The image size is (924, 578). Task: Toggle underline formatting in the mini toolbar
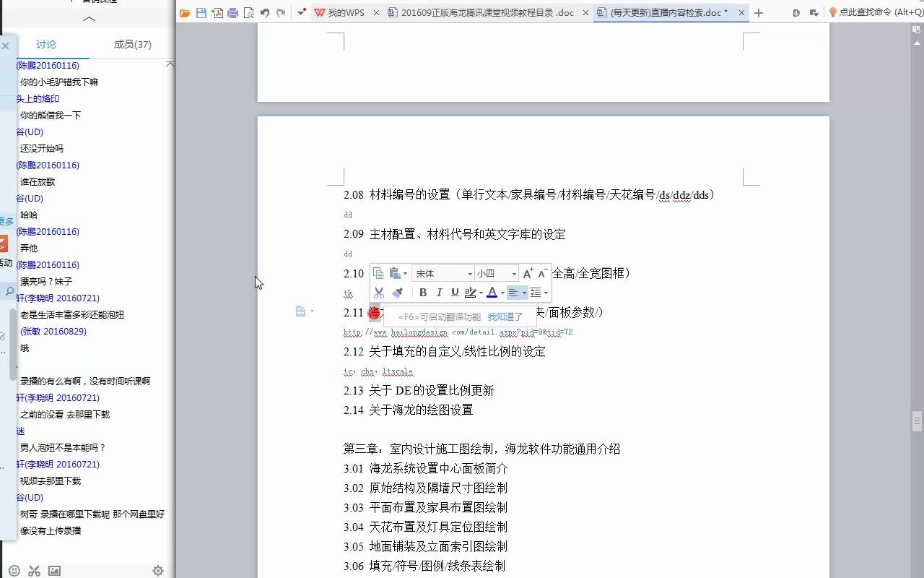click(455, 293)
